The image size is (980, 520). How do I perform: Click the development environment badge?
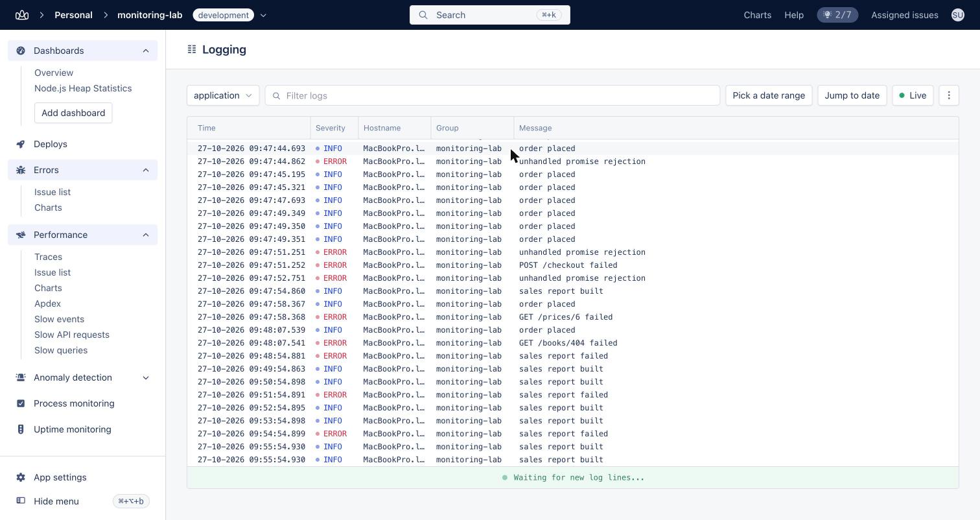(223, 15)
